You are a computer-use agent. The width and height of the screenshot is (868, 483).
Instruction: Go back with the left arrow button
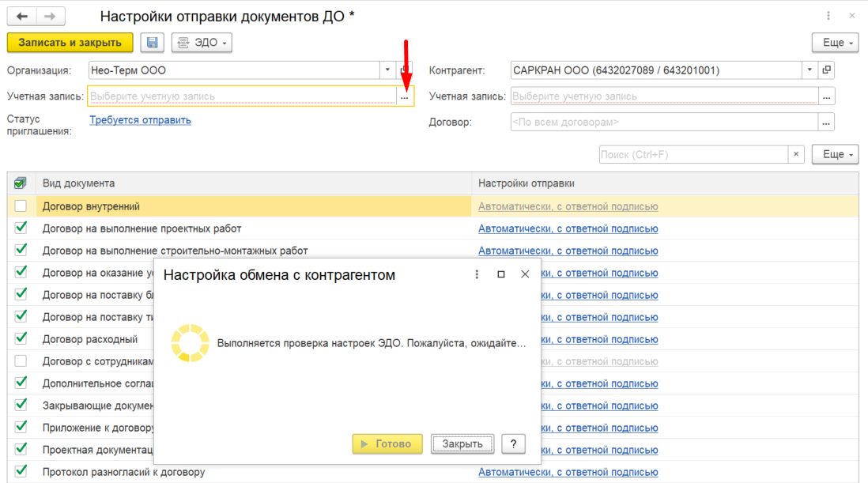22,16
